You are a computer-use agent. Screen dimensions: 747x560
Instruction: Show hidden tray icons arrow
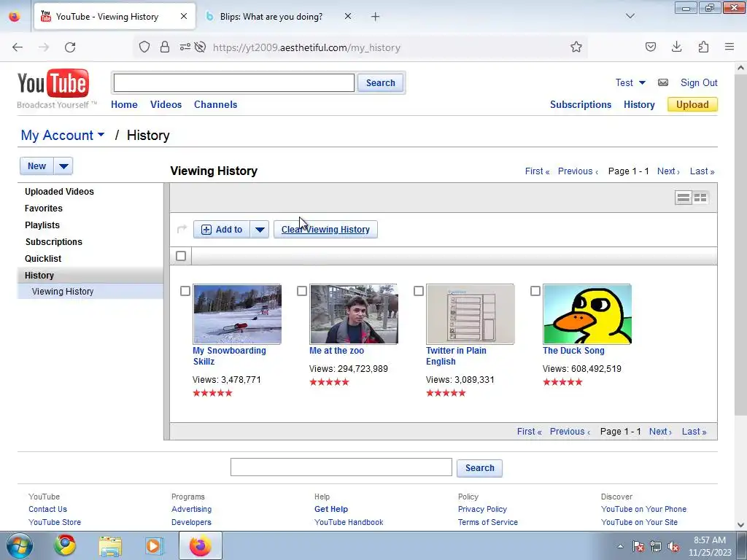tap(620, 546)
